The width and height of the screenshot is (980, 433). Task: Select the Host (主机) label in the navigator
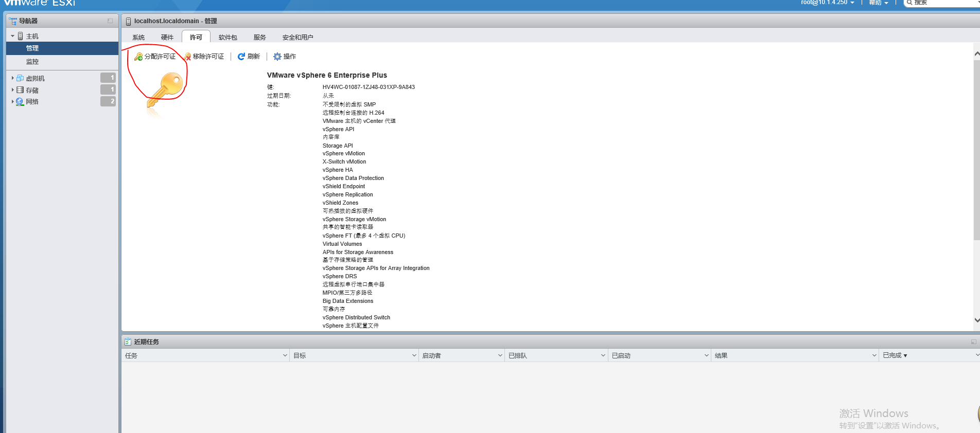tap(32, 36)
